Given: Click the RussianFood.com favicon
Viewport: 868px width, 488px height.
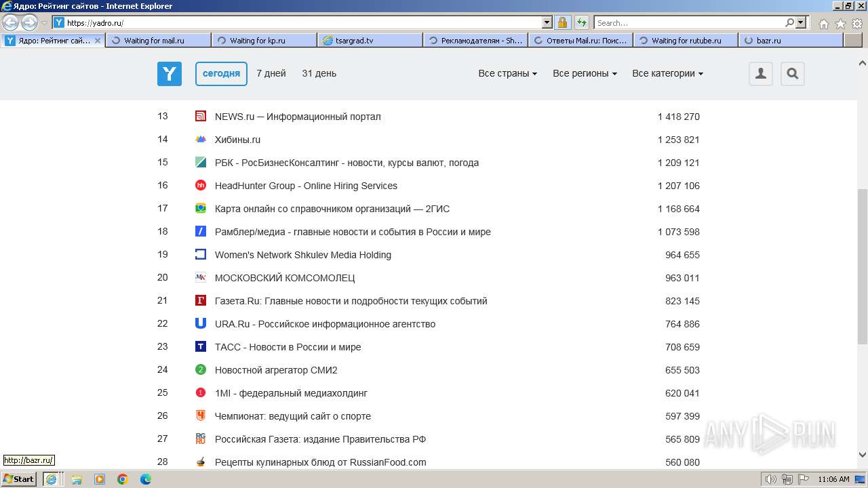Looking at the screenshot, I should point(201,462).
